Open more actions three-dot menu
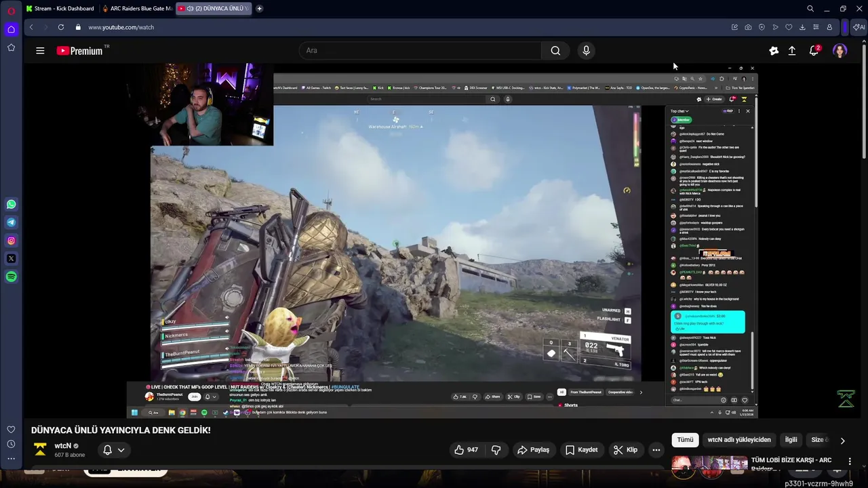 point(656,449)
